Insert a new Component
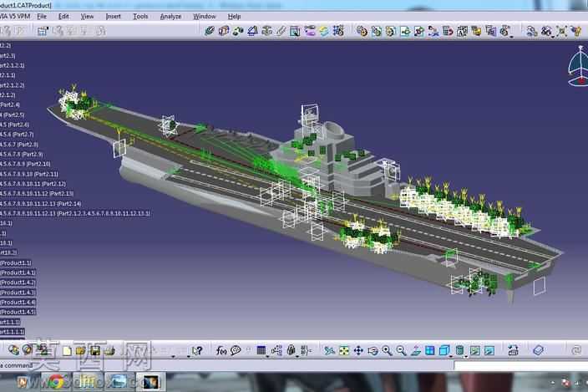 362,31
